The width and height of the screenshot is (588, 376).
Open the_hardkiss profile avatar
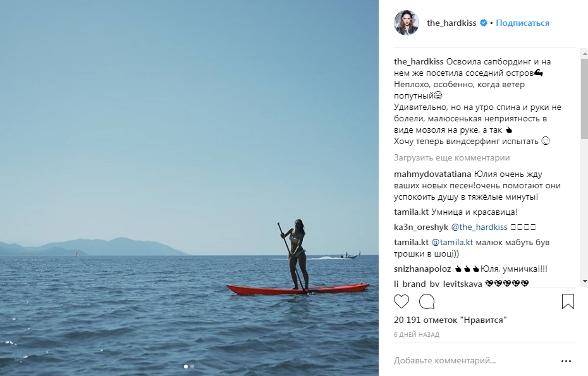pos(407,23)
